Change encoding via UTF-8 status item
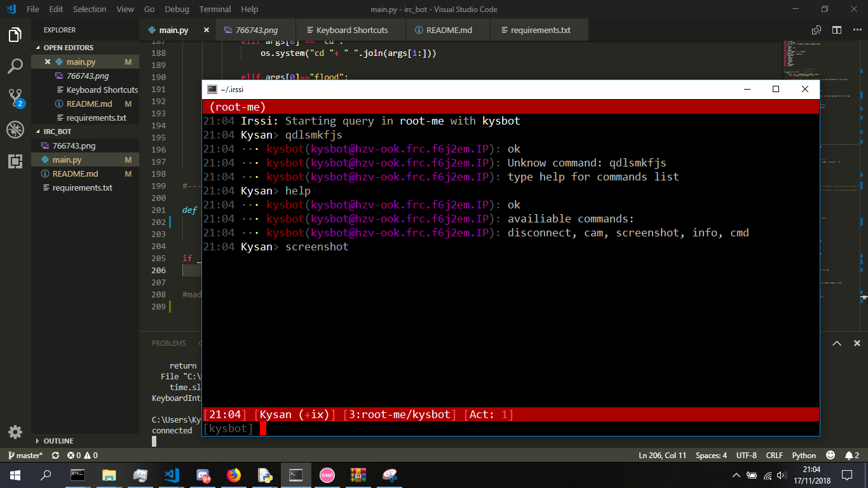The height and width of the screenshot is (488, 868). [746, 455]
